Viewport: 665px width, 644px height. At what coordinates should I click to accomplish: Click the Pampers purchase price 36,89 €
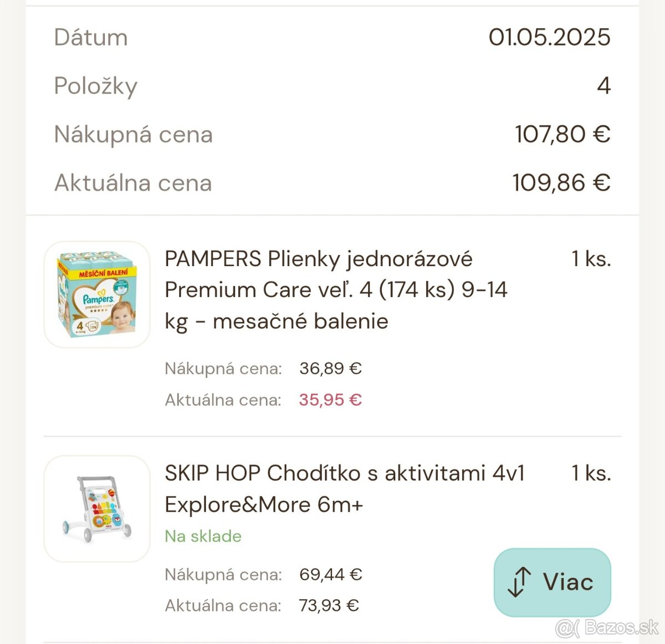[330, 368]
